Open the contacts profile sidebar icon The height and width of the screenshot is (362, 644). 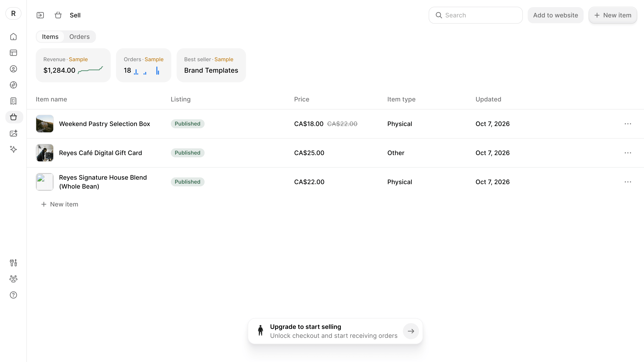(x=13, y=69)
